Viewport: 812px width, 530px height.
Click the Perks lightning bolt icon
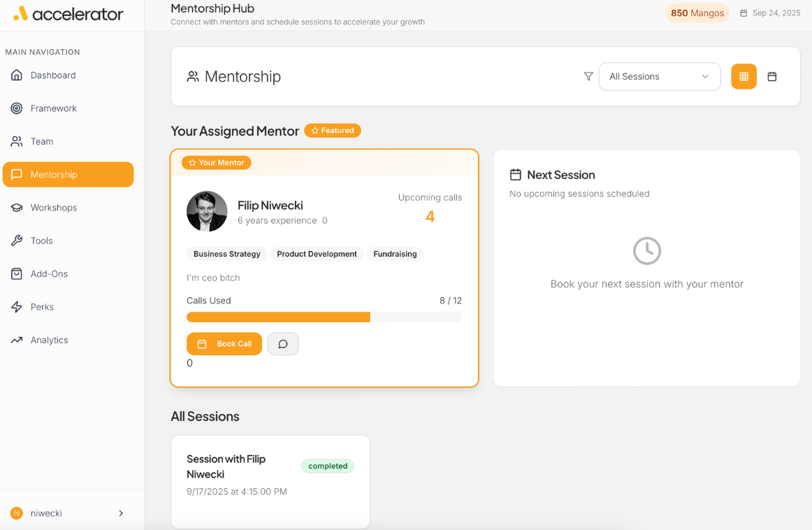click(x=17, y=306)
